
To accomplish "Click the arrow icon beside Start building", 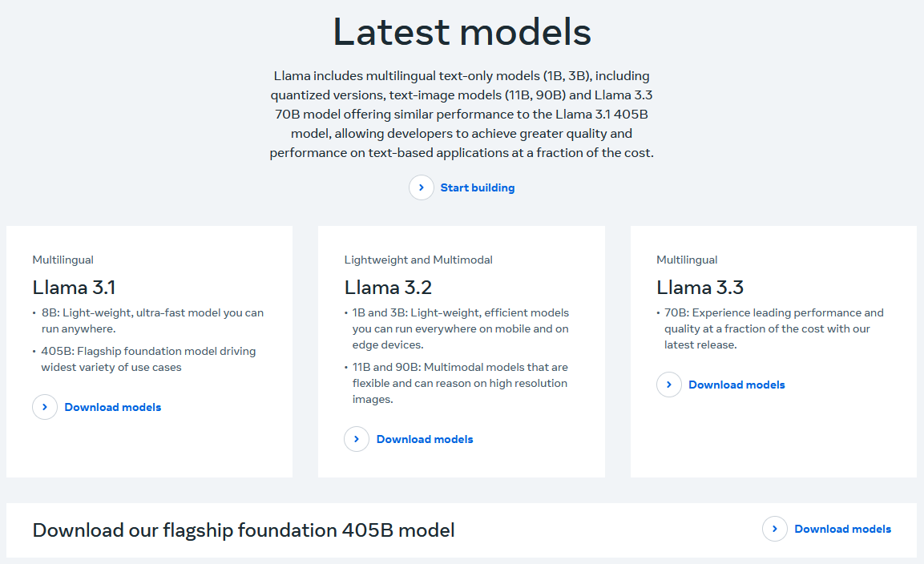I will (x=422, y=187).
